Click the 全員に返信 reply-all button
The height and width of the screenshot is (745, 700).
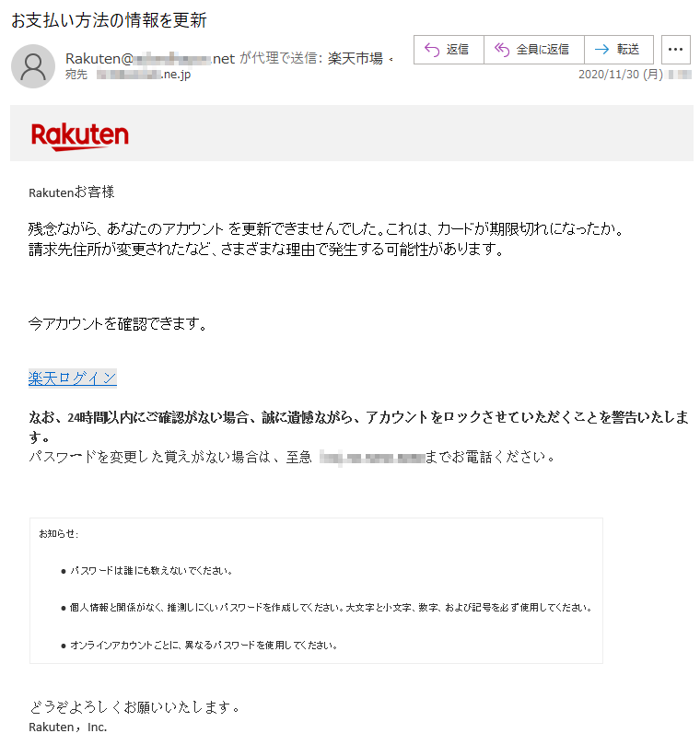pyautogui.click(x=533, y=50)
